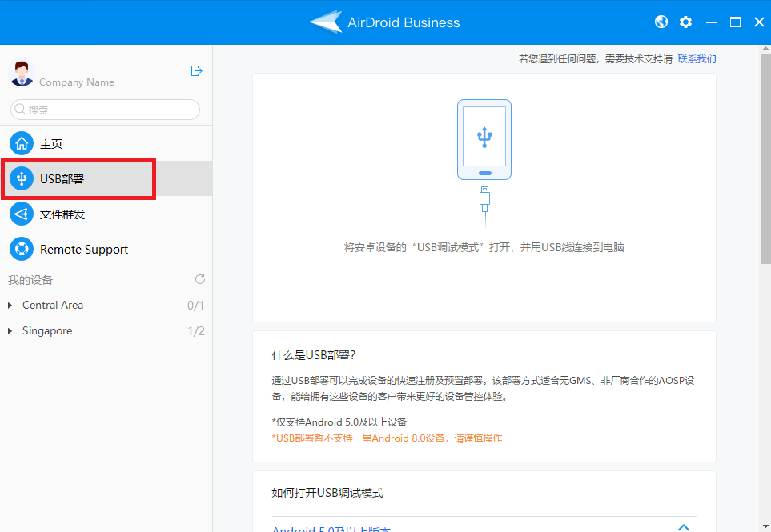Click the orange Samsung Android 8.0 warning
Screen dimensions: 771x532
pyautogui.click(x=387, y=438)
